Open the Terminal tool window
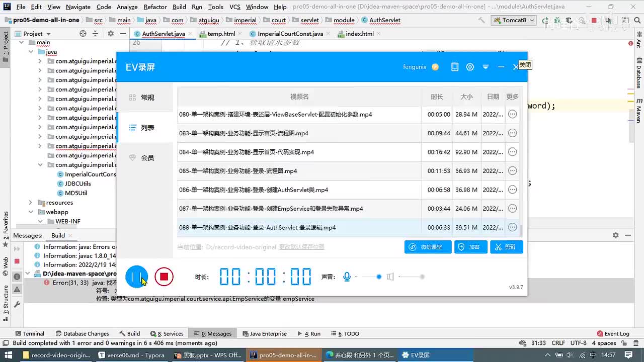Viewport: 644px width, 362px height. [30, 334]
